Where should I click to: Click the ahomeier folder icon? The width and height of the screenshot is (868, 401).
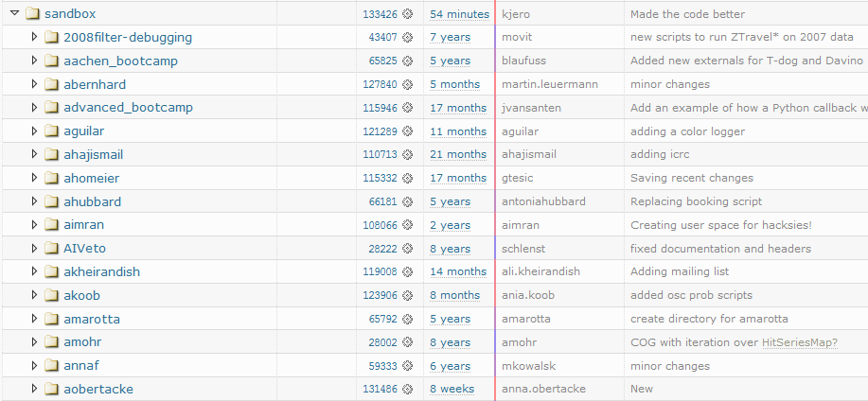(x=51, y=178)
